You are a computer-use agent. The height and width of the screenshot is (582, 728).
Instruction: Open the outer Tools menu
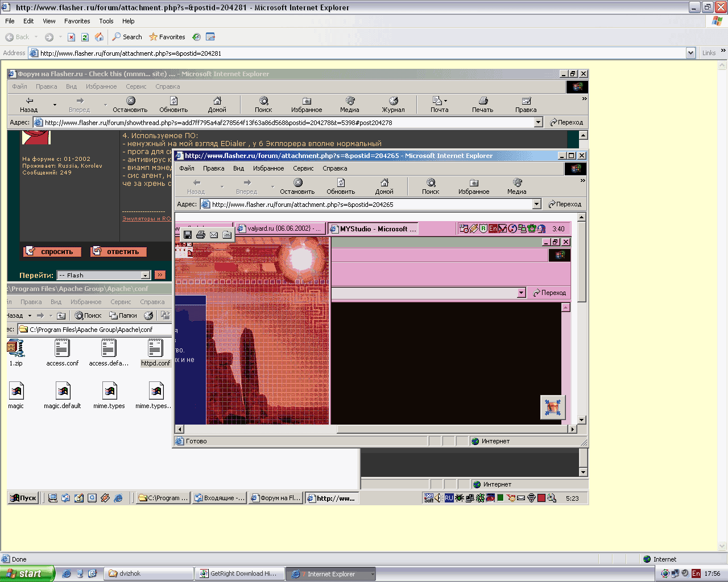tap(106, 21)
